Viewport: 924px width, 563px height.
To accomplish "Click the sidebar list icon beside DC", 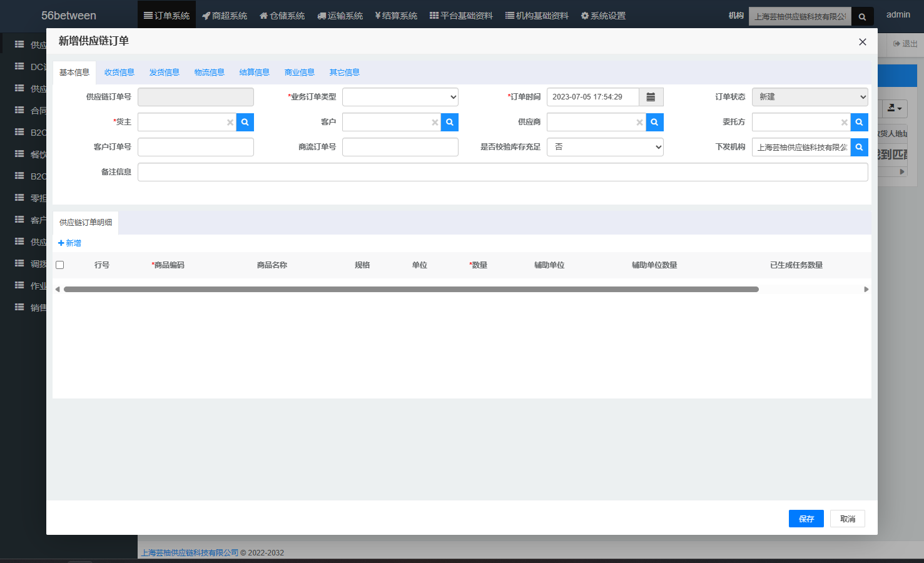I will (19, 66).
